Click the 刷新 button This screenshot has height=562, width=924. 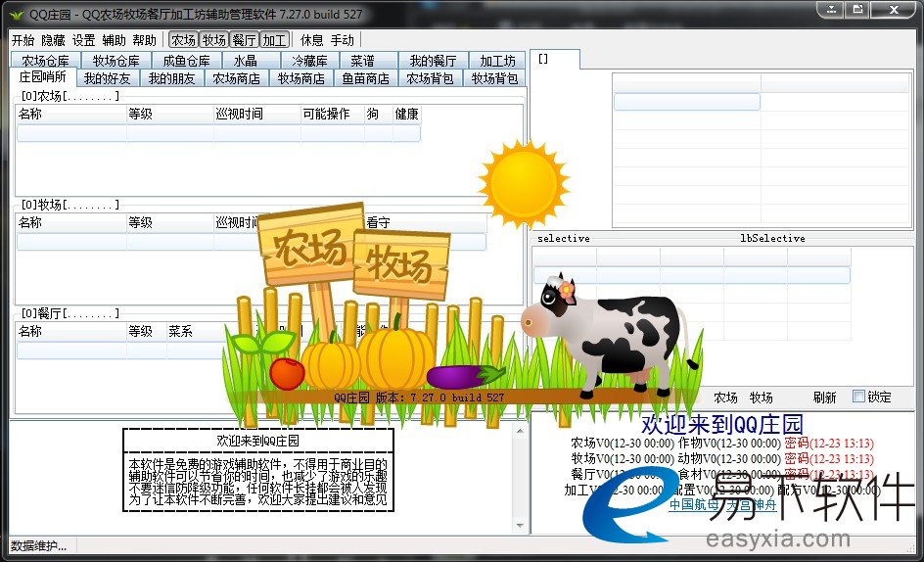pyautogui.click(x=824, y=398)
